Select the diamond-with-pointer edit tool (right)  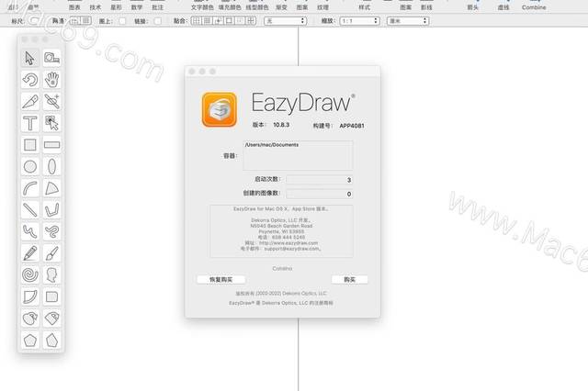[x=51, y=318]
